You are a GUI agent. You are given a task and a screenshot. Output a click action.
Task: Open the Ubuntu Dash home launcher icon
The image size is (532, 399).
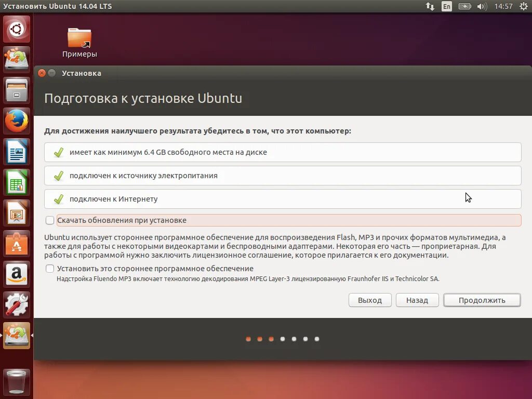pyautogui.click(x=17, y=29)
